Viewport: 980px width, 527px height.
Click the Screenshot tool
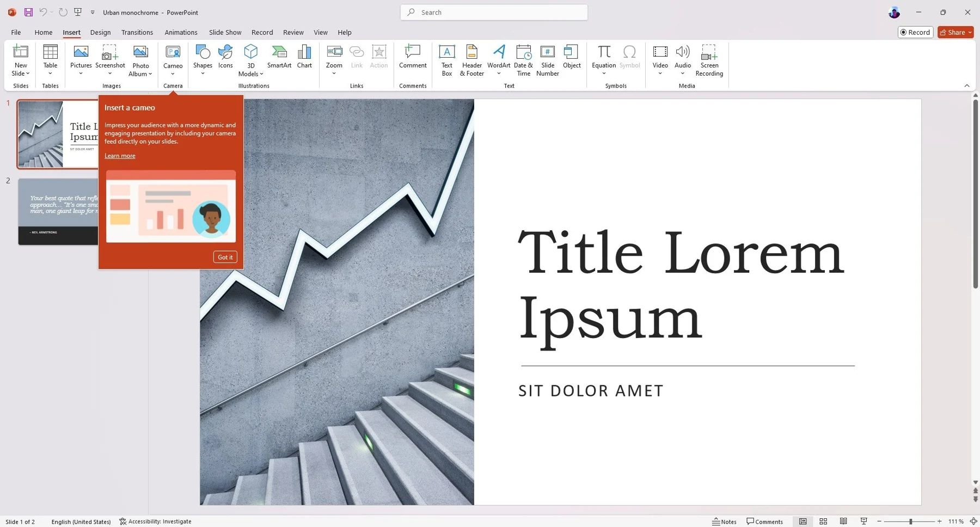click(x=110, y=60)
